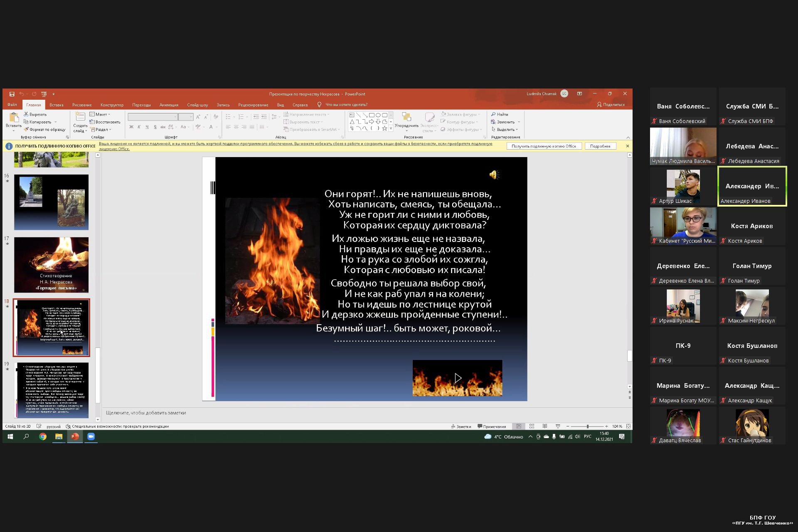Toggle strikethrough (abc) formatting
The height and width of the screenshot is (532, 798).
coord(163,127)
